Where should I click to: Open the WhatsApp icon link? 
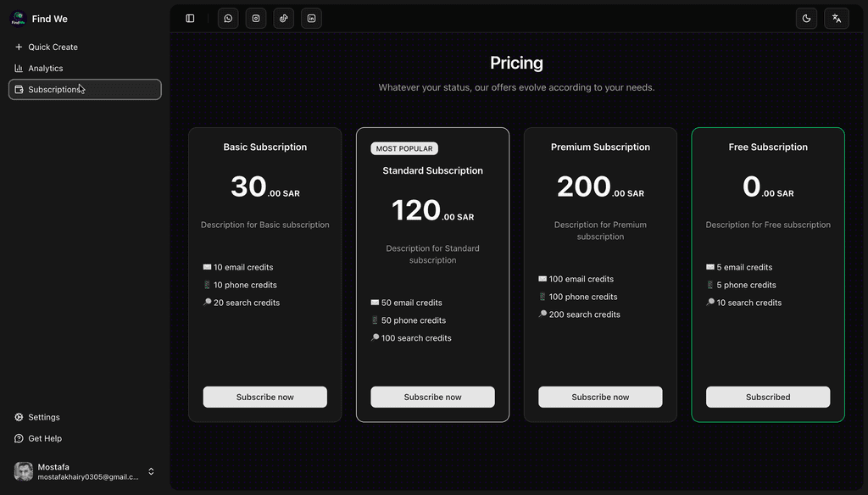(228, 19)
